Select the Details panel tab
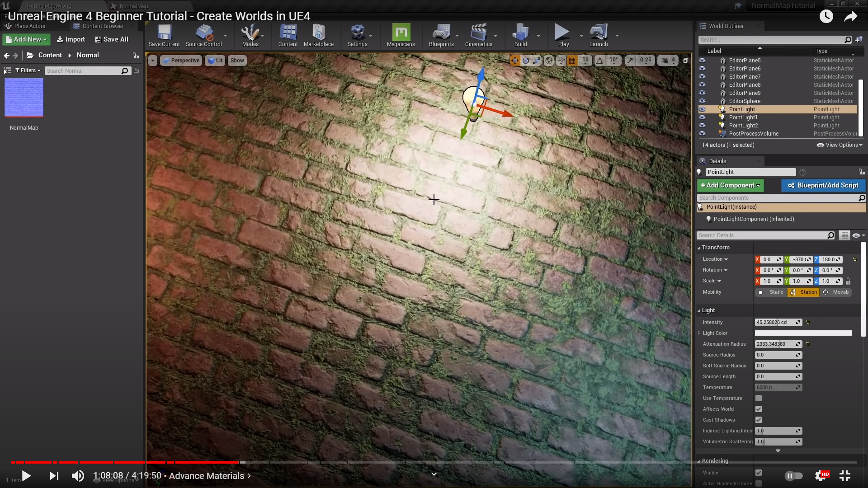The width and height of the screenshot is (868, 488). [x=717, y=161]
